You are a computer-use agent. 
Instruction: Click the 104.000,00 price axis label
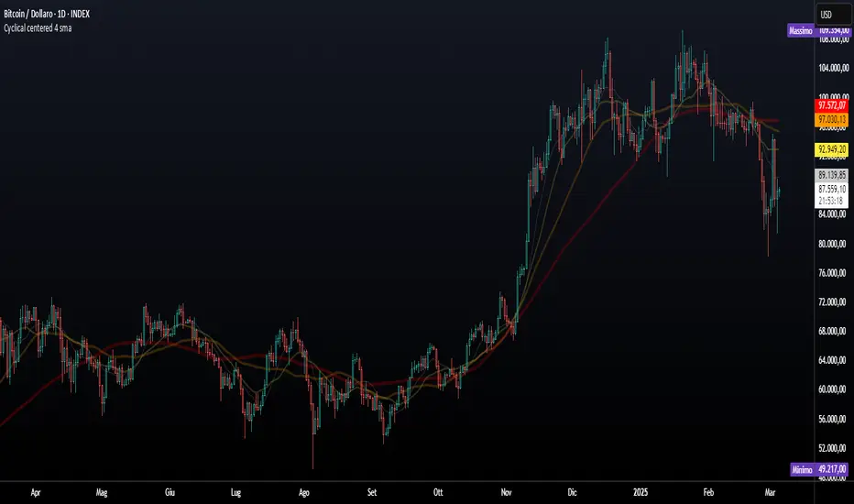833,68
